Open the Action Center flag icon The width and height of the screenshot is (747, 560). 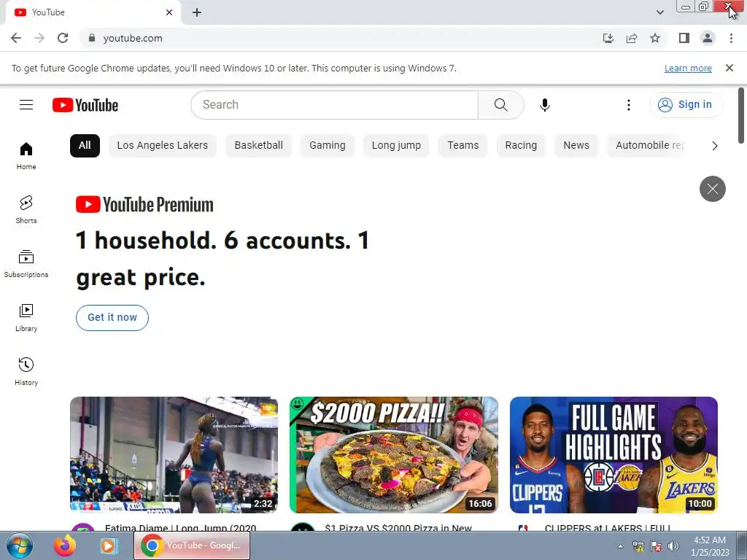click(x=656, y=546)
